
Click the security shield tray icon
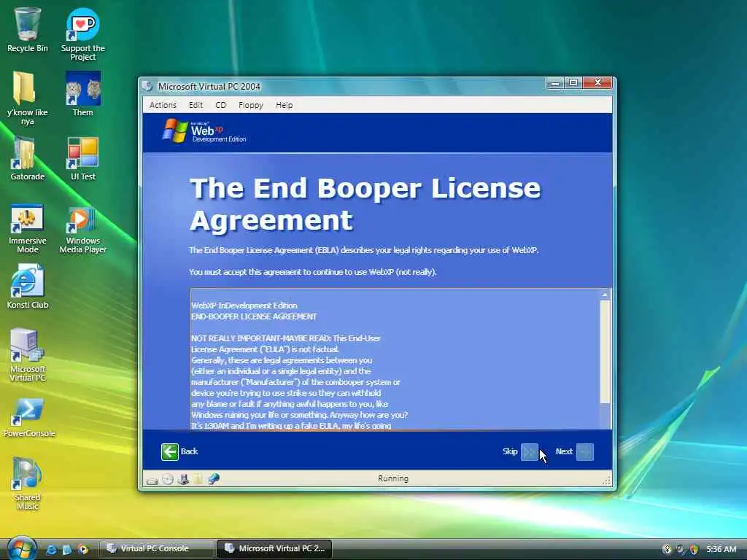(694, 549)
